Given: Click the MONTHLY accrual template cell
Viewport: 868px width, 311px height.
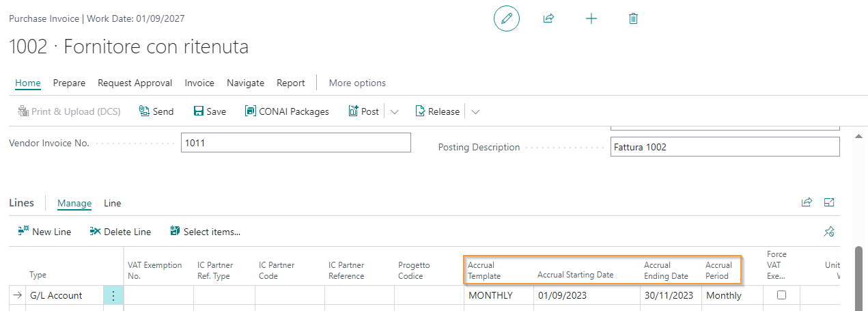Looking at the screenshot, I should (499, 295).
